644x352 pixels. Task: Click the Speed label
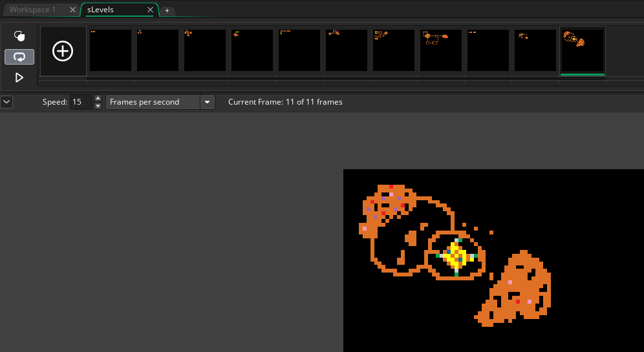[54, 102]
